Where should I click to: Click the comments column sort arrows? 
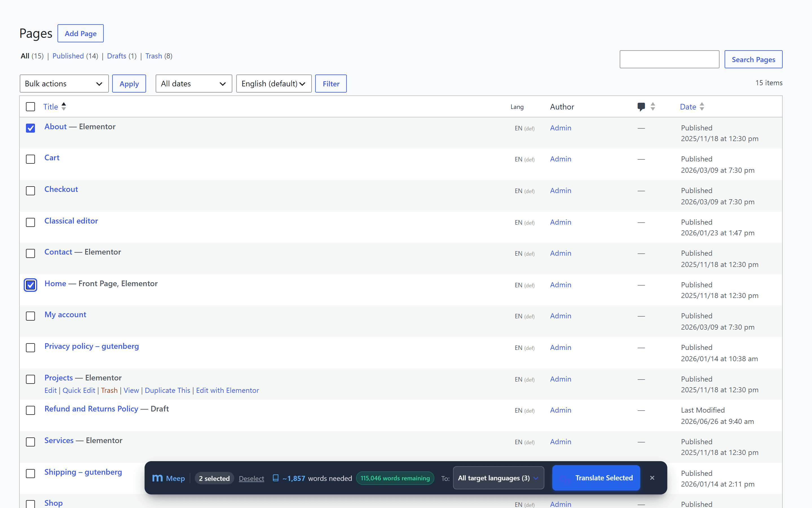click(x=653, y=106)
